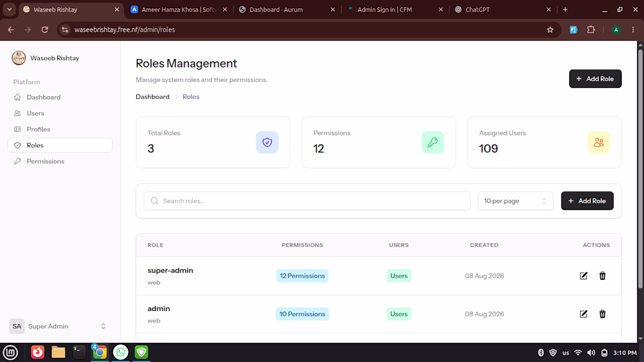Open the 10 per page dropdown
644x362 pixels.
coord(515,201)
